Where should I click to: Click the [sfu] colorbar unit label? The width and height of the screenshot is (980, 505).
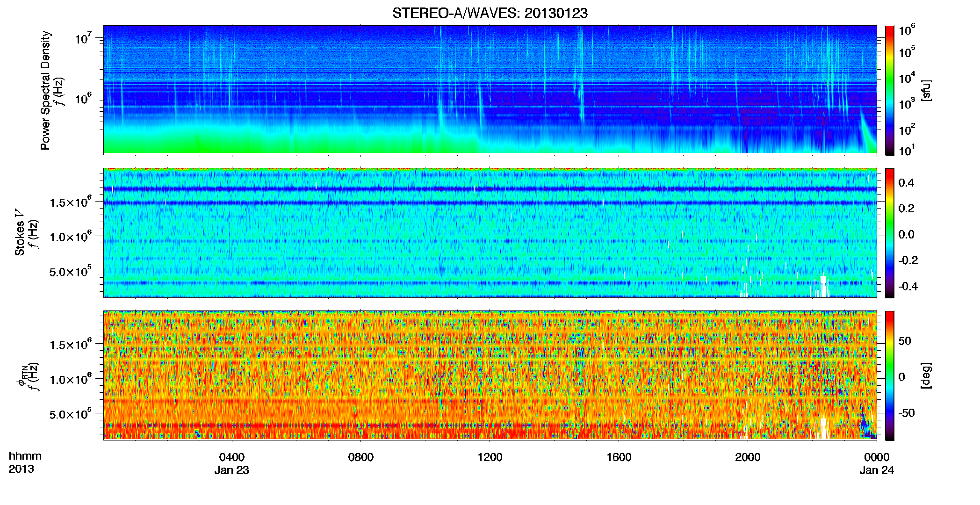point(926,90)
